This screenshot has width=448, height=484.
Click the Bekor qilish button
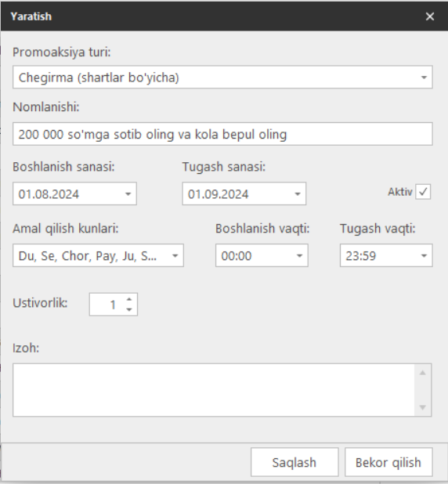[388, 462]
